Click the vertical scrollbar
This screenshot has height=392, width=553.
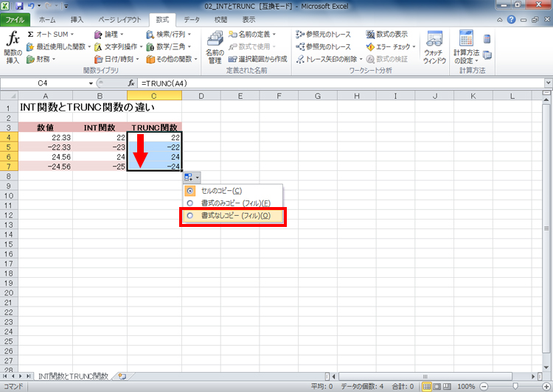point(546,228)
